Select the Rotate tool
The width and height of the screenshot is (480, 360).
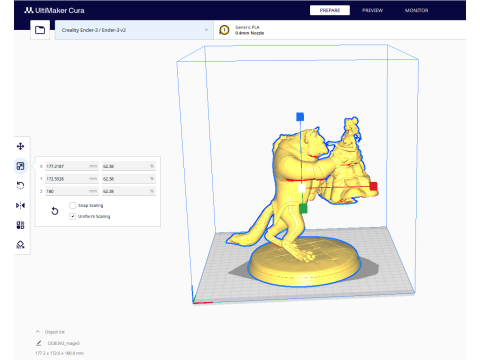(20, 186)
